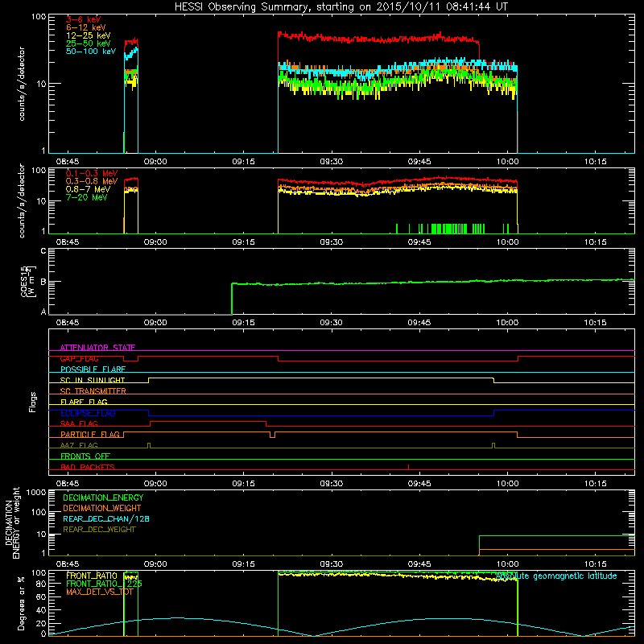This screenshot has height=644, width=644.
Task: Click the vertical Flags axis title
Action: click(x=33, y=402)
